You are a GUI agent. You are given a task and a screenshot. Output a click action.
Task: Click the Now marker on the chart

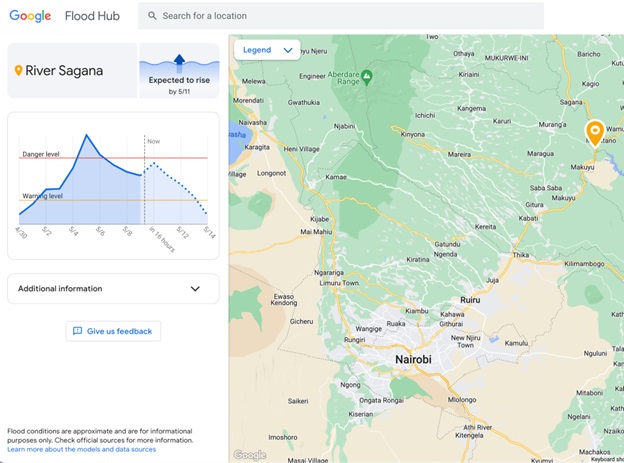pos(153,142)
